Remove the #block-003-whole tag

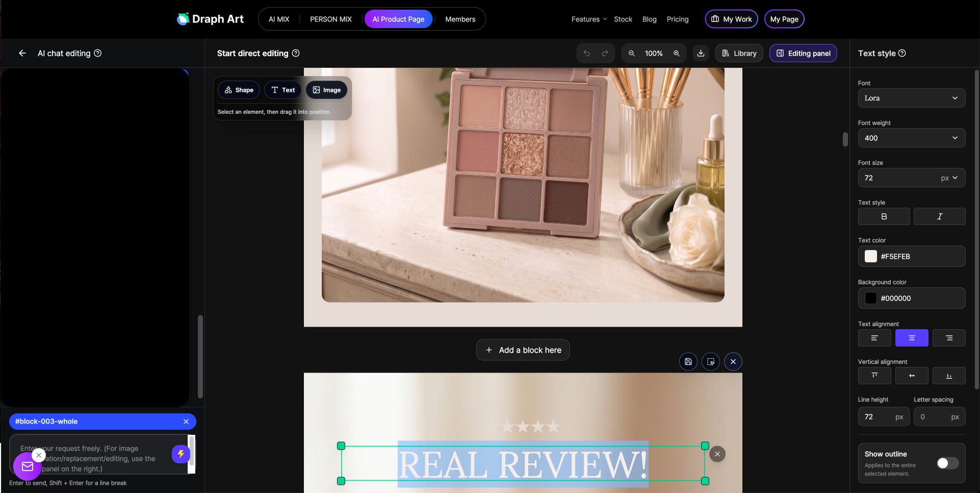(186, 422)
